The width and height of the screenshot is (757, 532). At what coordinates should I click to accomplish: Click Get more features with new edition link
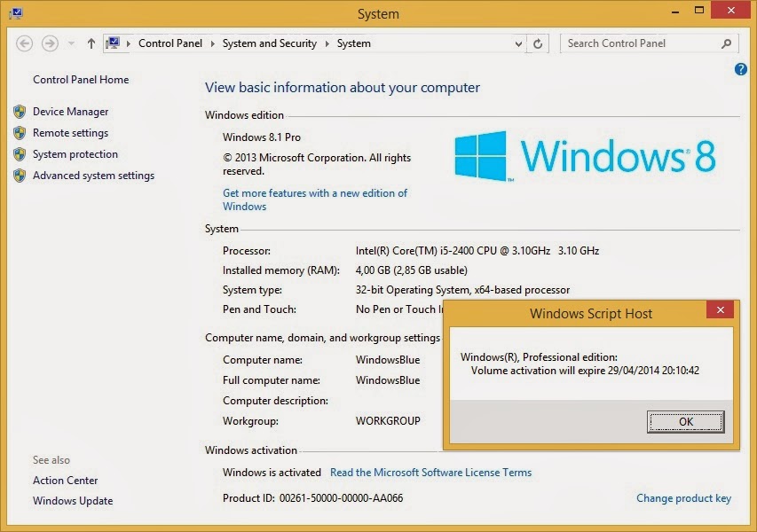(315, 199)
